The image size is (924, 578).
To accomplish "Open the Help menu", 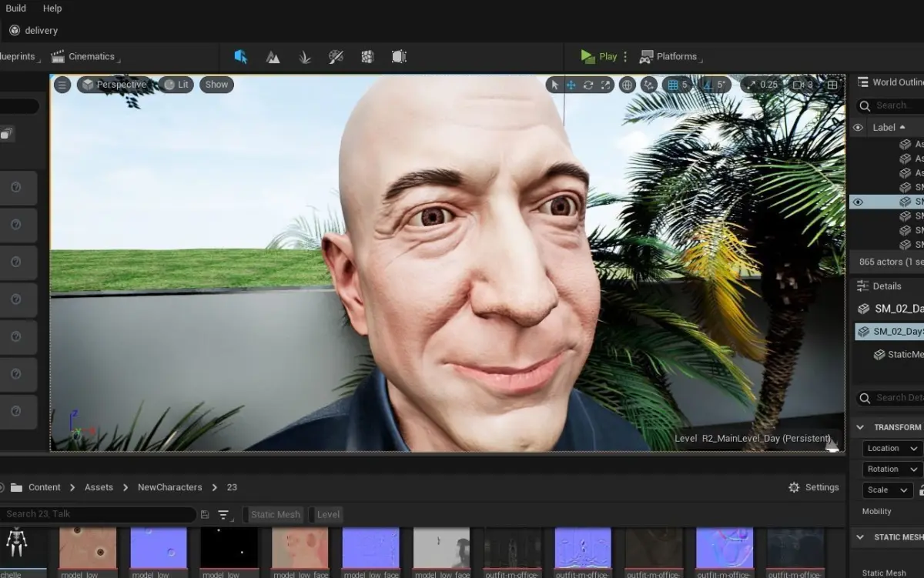I will [52, 8].
